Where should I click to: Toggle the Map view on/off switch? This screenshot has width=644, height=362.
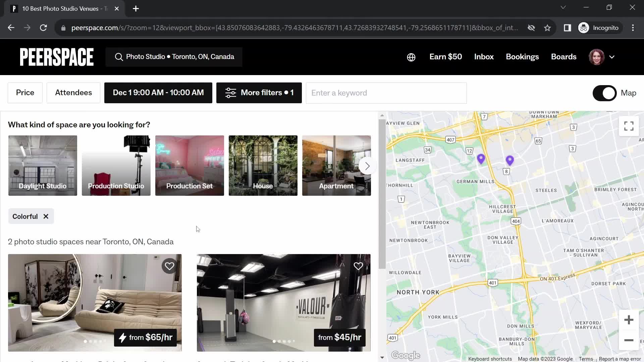tap(605, 93)
